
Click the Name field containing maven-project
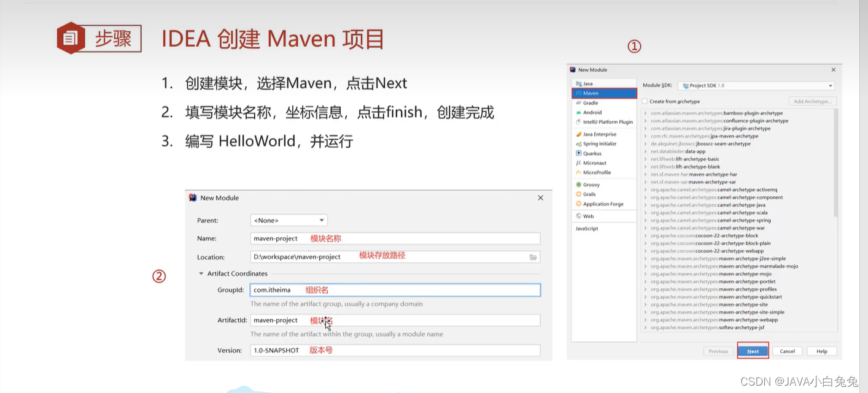(x=395, y=238)
